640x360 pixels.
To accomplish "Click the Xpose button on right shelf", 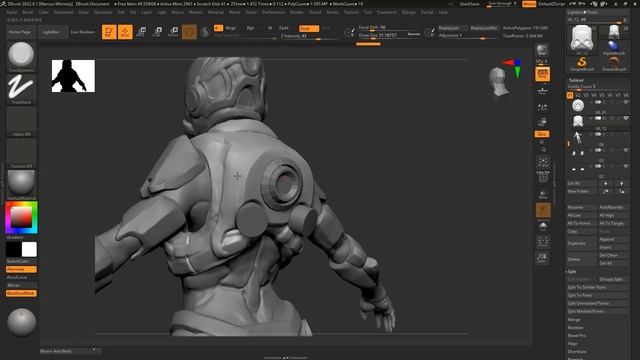I will point(543,242).
